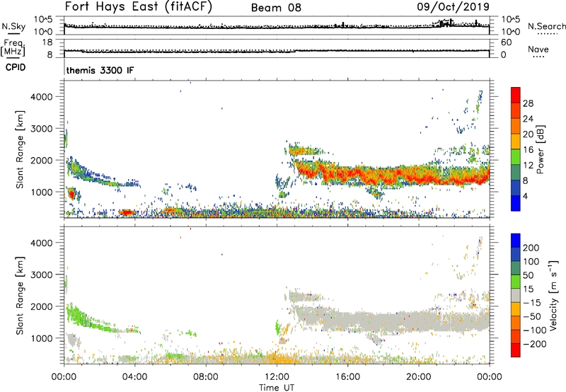Click the date 09/Oct/2019
The image size is (566, 392).
[454, 6]
